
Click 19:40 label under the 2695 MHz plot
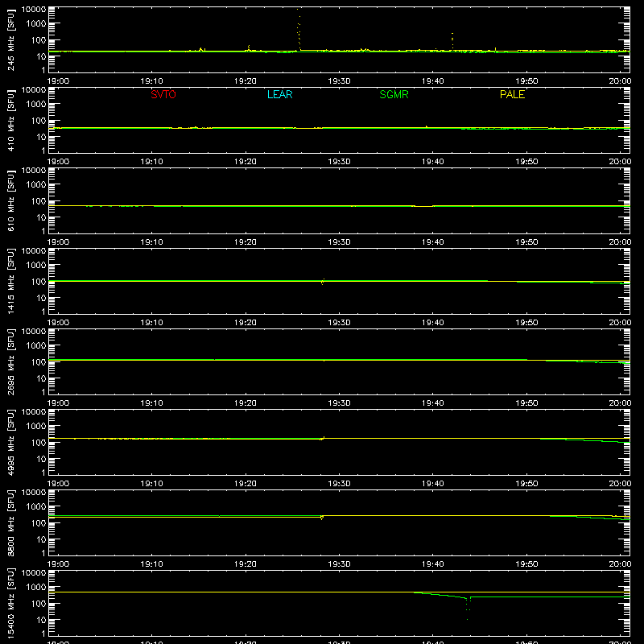point(432,403)
